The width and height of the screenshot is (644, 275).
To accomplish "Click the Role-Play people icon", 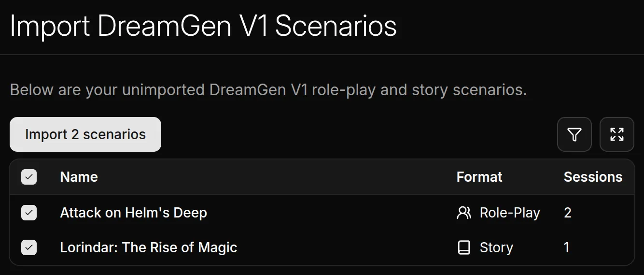I will coord(463,213).
